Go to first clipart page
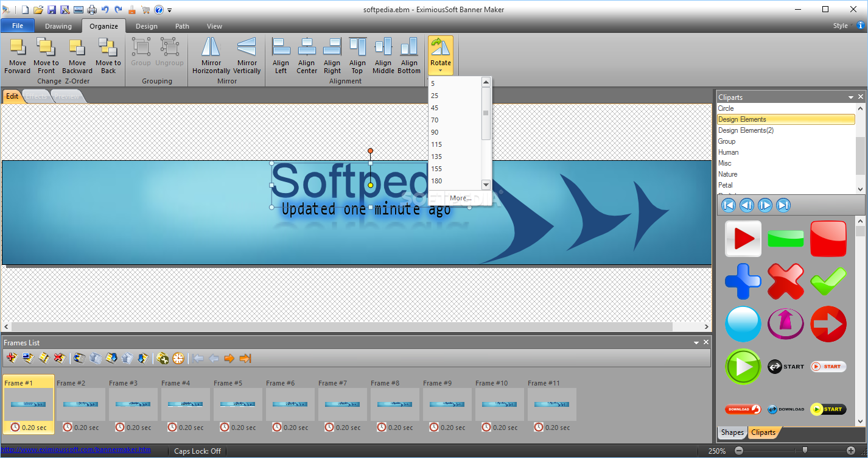This screenshot has width=868, height=458. click(728, 205)
